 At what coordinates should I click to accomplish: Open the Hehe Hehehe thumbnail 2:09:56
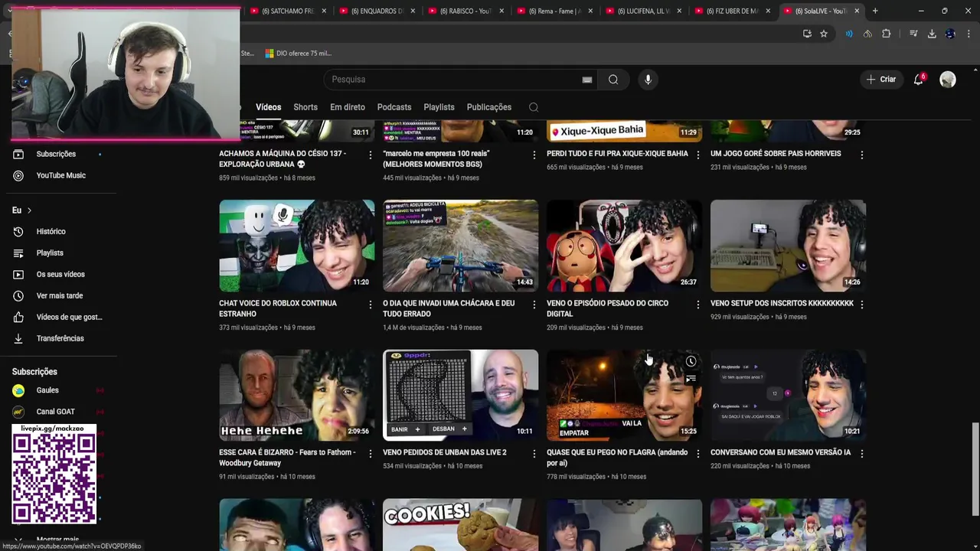(297, 395)
